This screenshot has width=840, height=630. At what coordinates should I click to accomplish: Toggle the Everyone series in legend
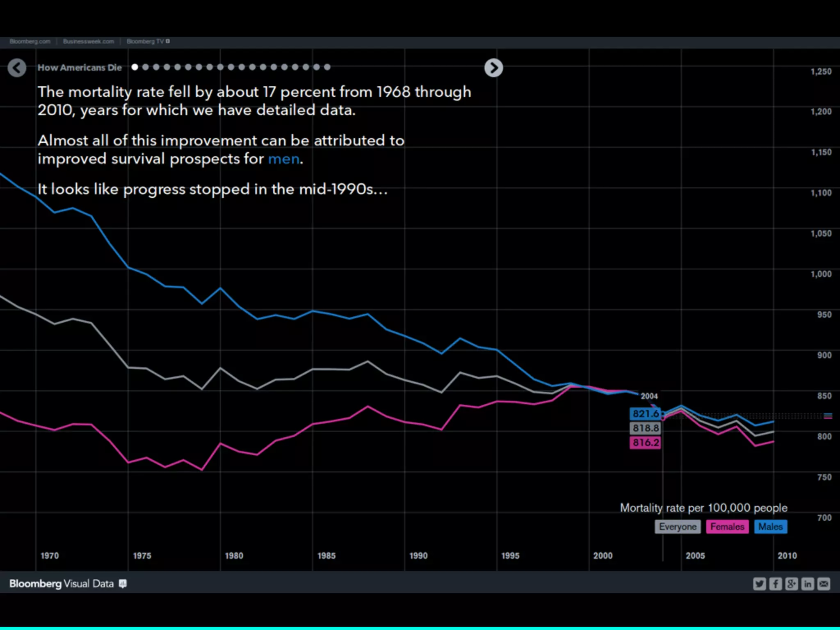678,527
